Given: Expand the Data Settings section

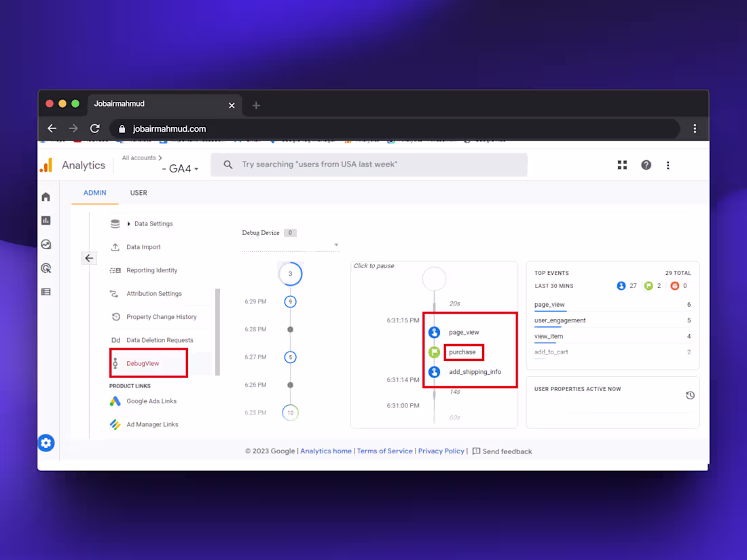Looking at the screenshot, I should tap(153, 223).
